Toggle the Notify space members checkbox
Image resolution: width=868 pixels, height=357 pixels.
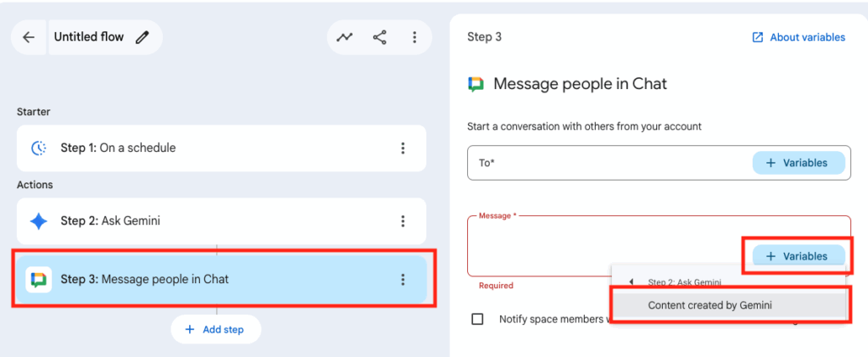[477, 319]
